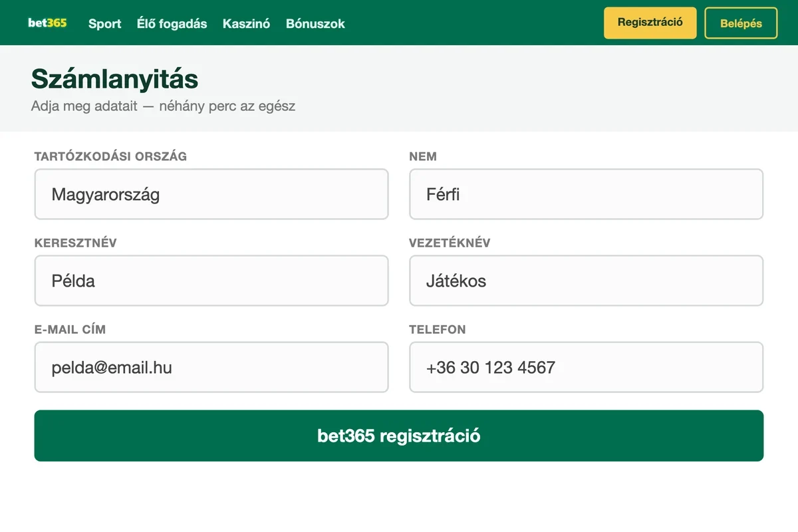This screenshot has width=798, height=532.
Task: Click the E-MAIL CÍM label
Action: click(70, 329)
